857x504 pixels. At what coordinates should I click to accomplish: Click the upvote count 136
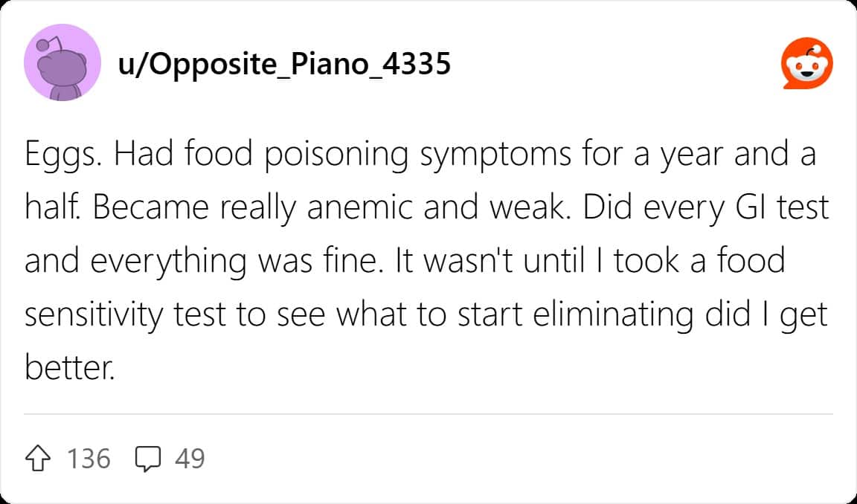tap(89, 459)
